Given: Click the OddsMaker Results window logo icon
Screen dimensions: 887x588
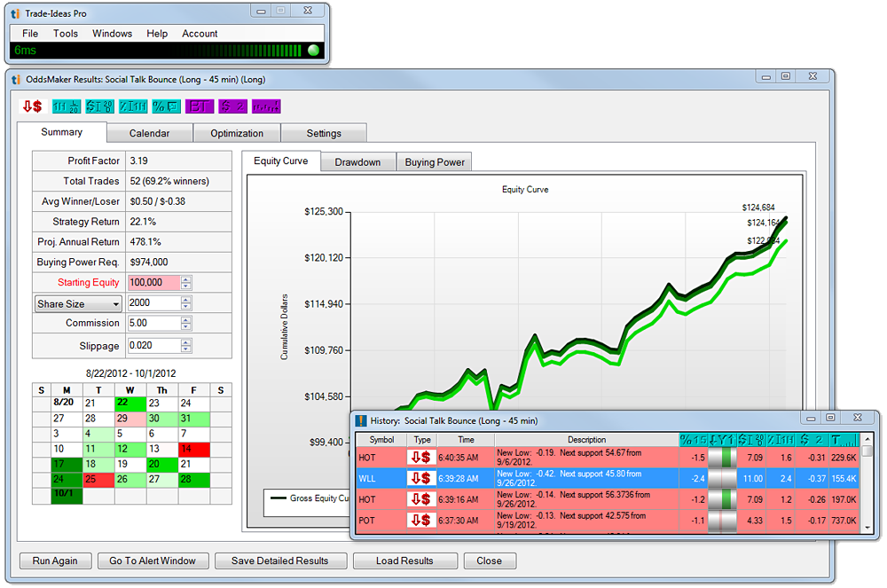Looking at the screenshot, I should tap(15, 80).
